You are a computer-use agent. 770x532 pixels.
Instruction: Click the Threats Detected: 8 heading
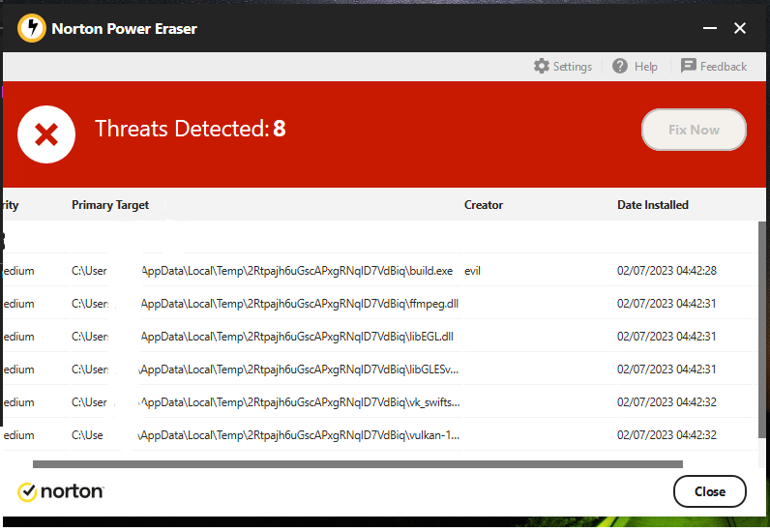coord(190,129)
